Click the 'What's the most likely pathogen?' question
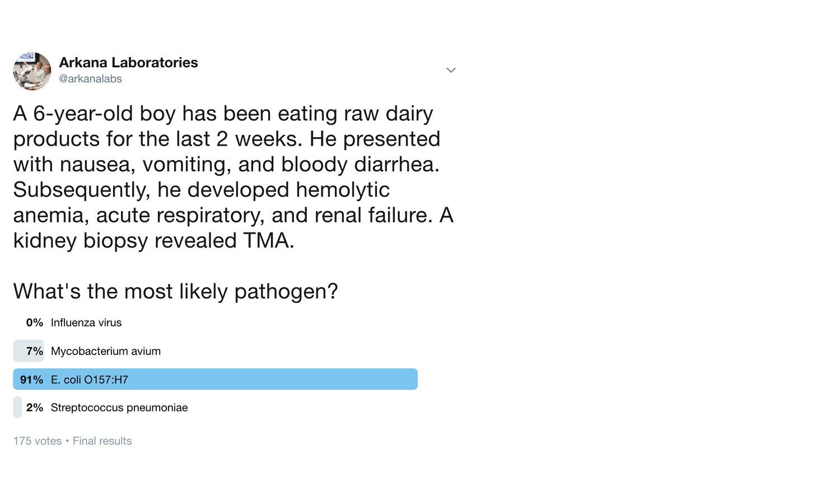Image resolution: width=840 pixels, height=504 pixels. coord(175,292)
